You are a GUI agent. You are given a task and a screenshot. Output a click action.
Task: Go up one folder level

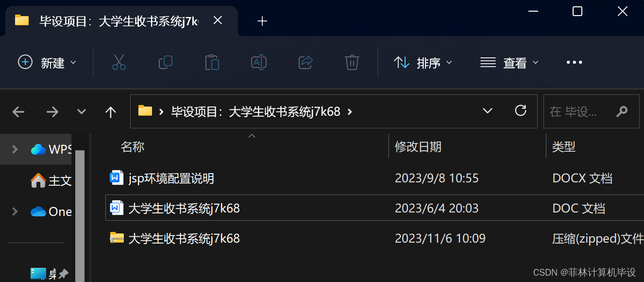pos(111,112)
